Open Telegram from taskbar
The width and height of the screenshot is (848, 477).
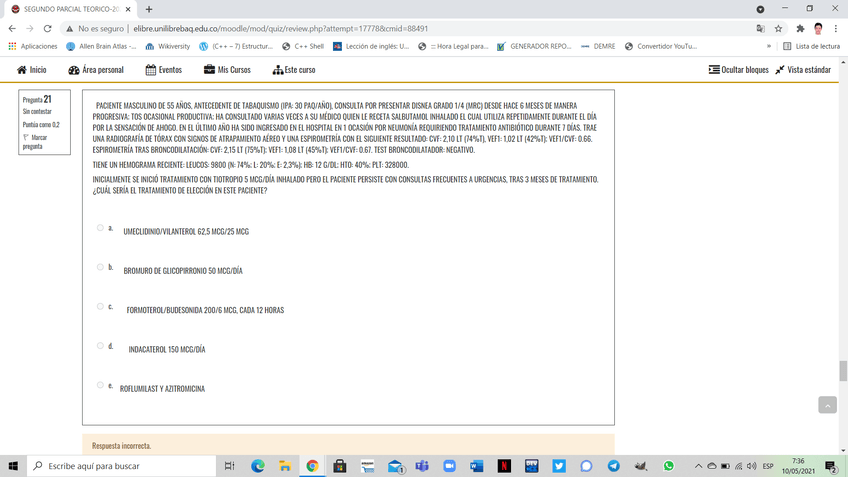pos(613,466)
